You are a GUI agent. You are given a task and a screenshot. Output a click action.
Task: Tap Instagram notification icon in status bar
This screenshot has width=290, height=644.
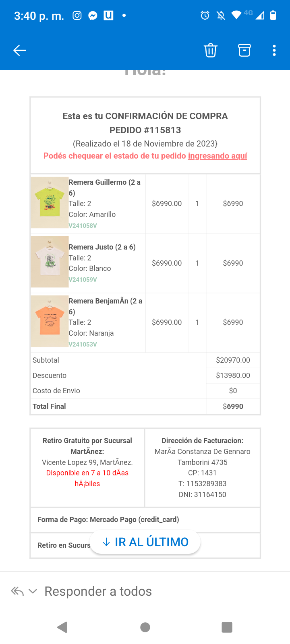pyautogui.click(x=77, y=16)
